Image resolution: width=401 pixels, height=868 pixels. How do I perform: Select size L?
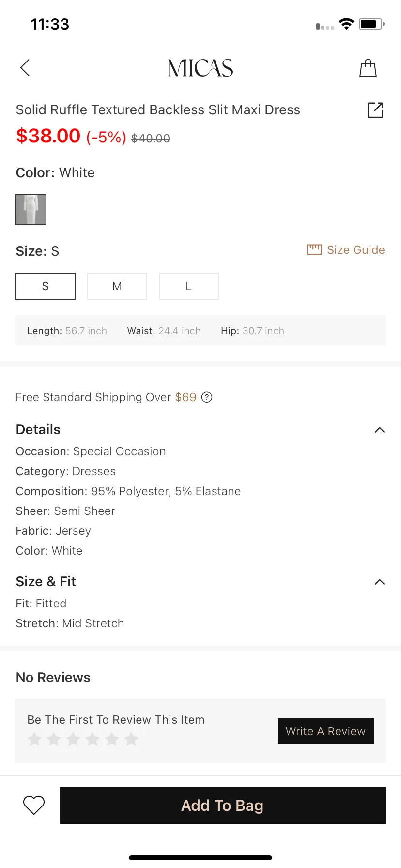(189, 286)
